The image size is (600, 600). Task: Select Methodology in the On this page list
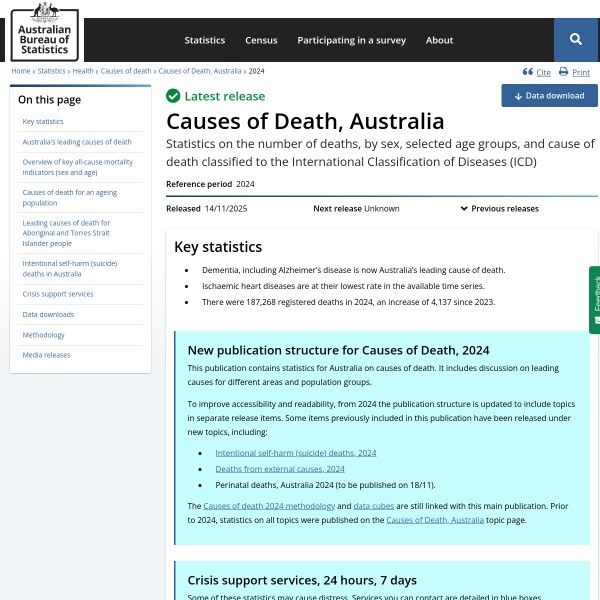(44, 335)
